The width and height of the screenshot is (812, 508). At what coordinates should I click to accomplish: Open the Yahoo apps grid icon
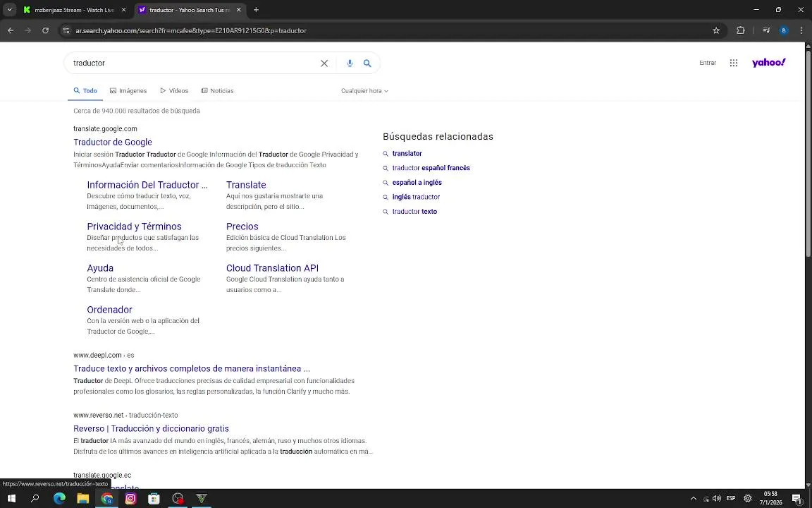pos(734,63)
